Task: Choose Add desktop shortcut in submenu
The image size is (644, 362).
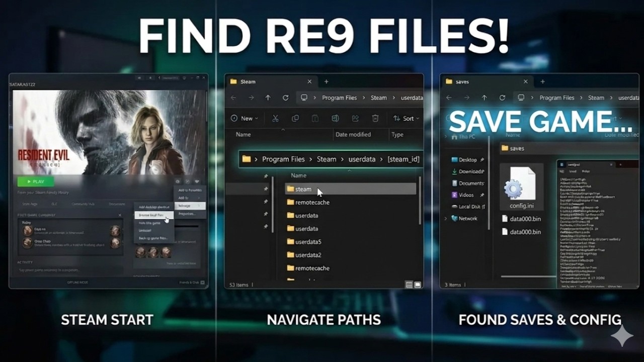Action: (x=154, y=207)
